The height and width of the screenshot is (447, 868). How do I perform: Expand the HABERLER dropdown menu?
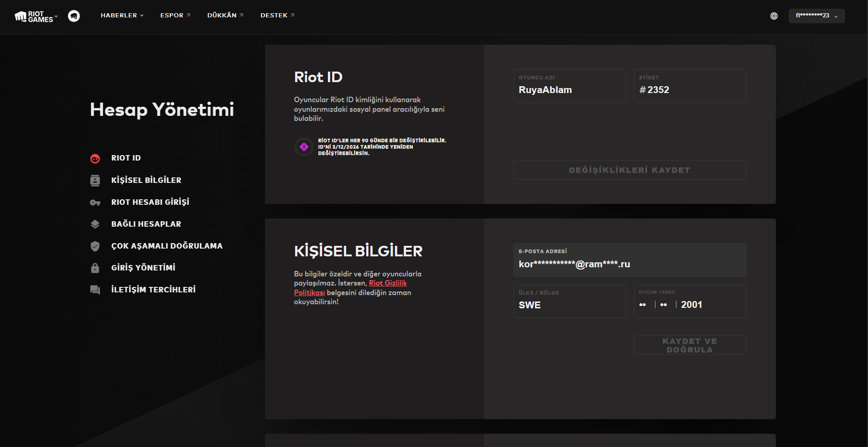pos(122,16)
